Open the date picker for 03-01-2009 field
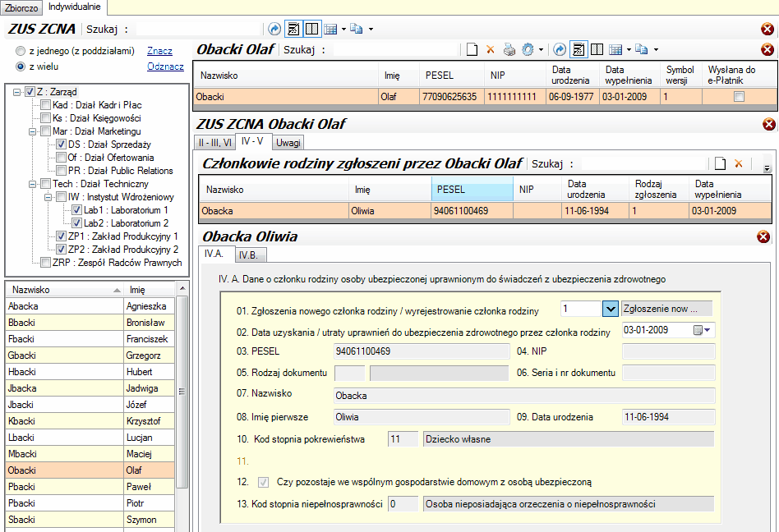This screenshot has height=532, width=779. [703, 330]
